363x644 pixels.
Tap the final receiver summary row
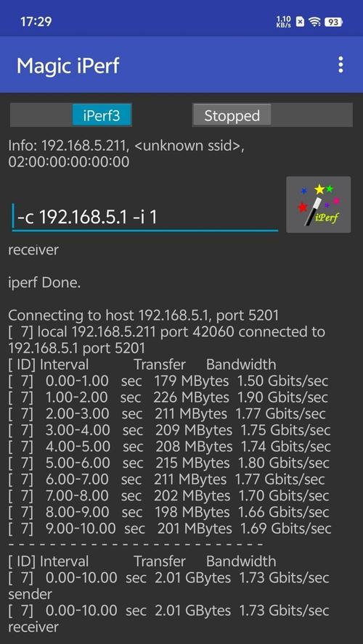coord(168,619)
